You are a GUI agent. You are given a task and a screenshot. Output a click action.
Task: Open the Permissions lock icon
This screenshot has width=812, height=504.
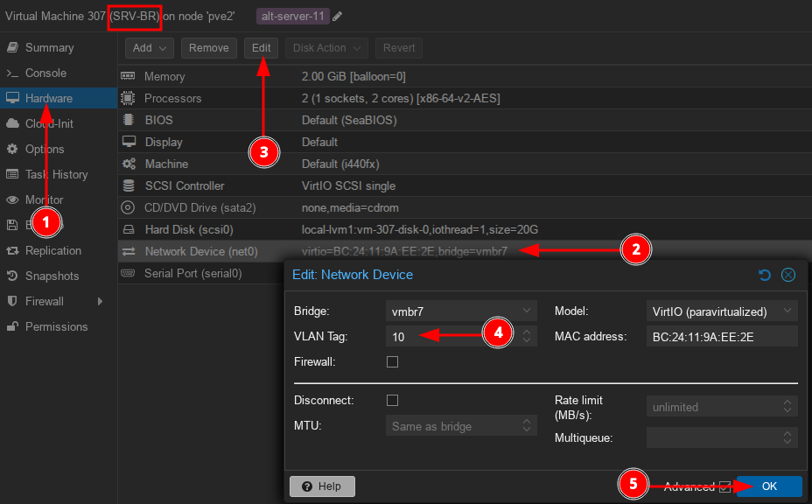[x=12, y=327]
